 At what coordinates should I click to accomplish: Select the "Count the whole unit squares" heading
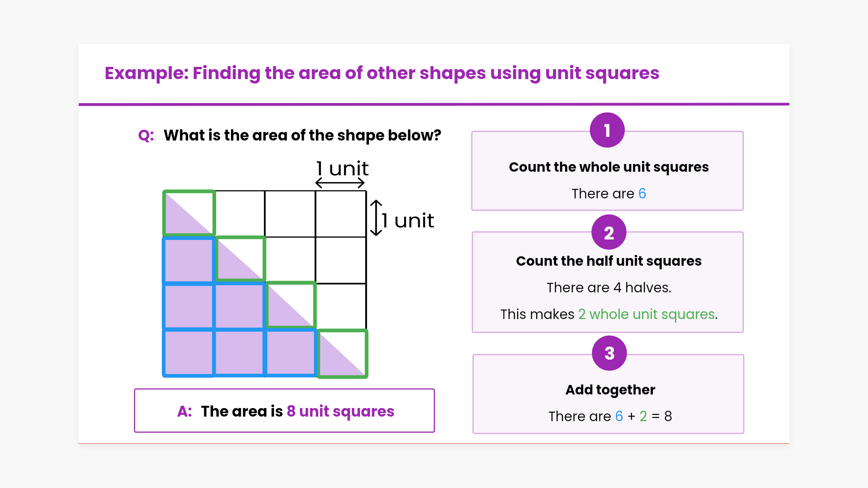609,167
